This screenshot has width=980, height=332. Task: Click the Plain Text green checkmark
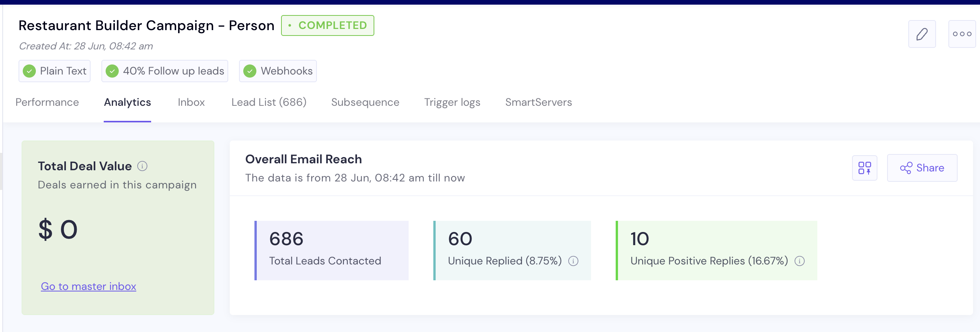29,71
